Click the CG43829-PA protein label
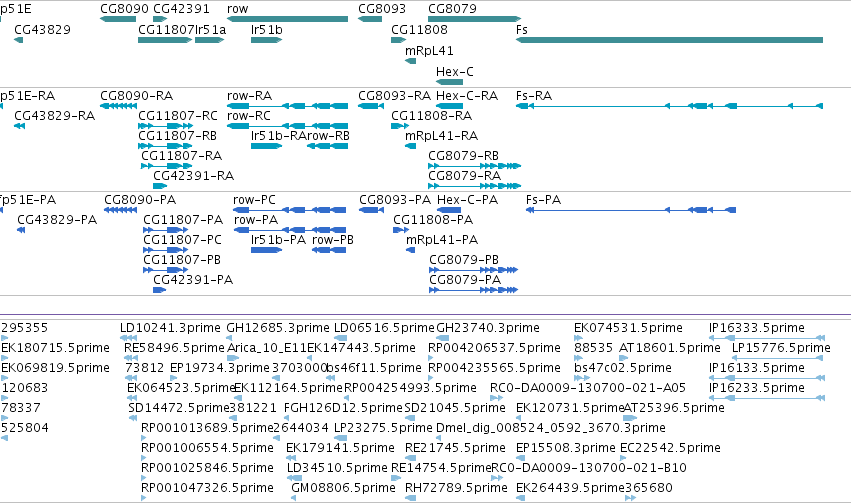 click(58, 220)
